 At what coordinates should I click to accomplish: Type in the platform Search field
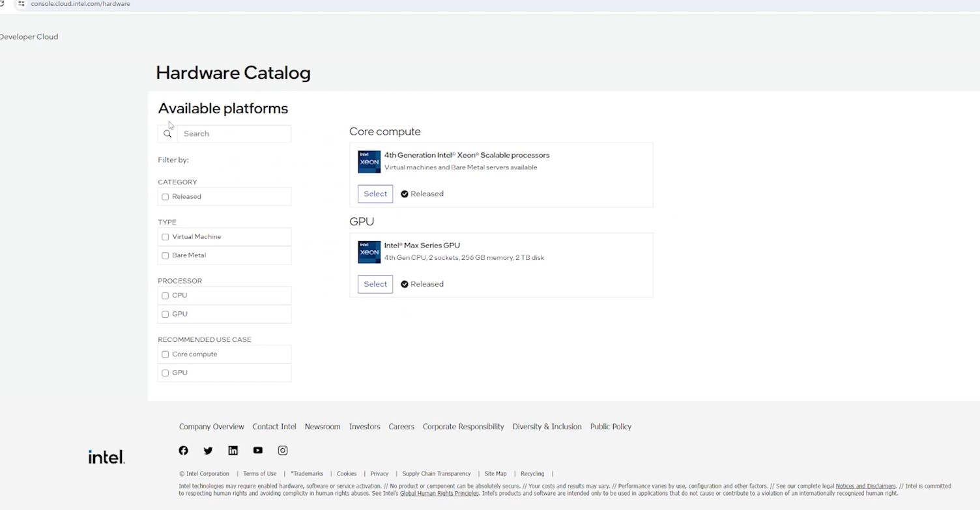point(233,134)
